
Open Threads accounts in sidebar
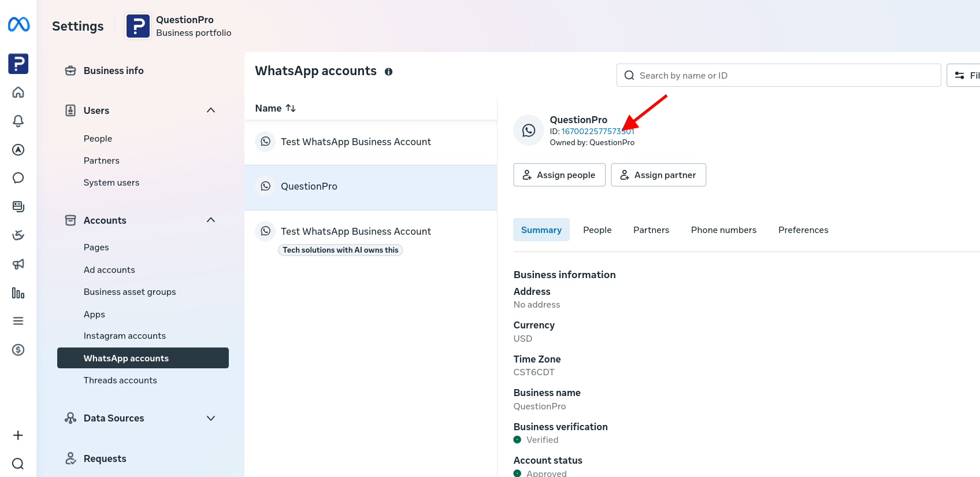click(120, 380)
